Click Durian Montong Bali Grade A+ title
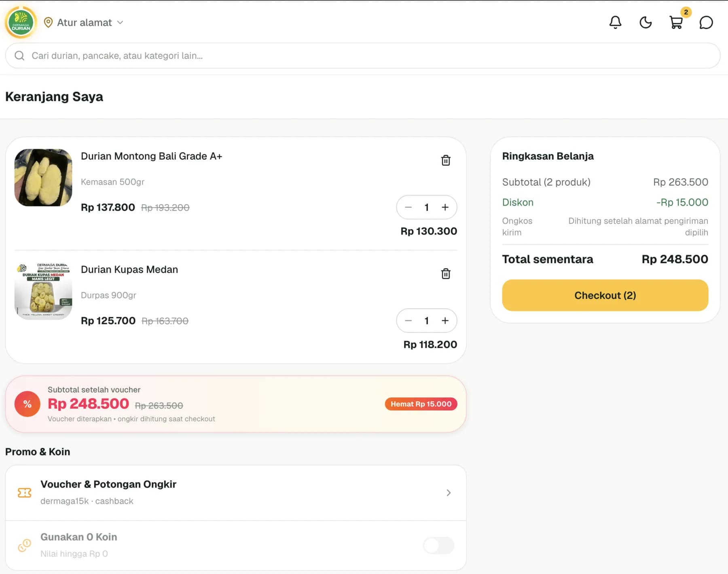The height and width of the screenshot is (574, 728). [151, 156]
